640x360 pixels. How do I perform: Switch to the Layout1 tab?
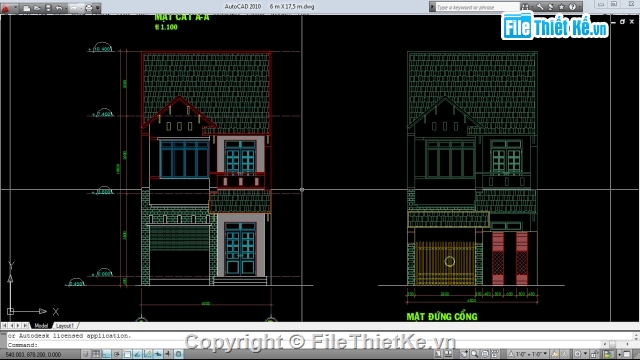[64, 326]
